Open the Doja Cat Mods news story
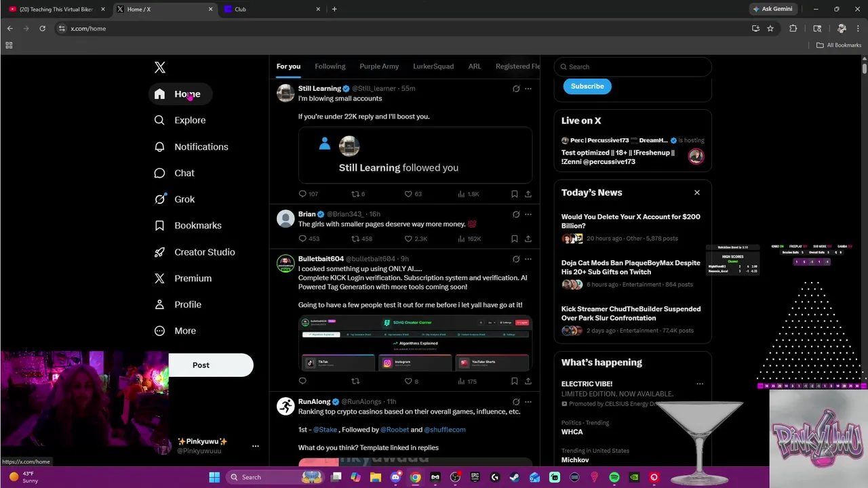 [633, 274]
